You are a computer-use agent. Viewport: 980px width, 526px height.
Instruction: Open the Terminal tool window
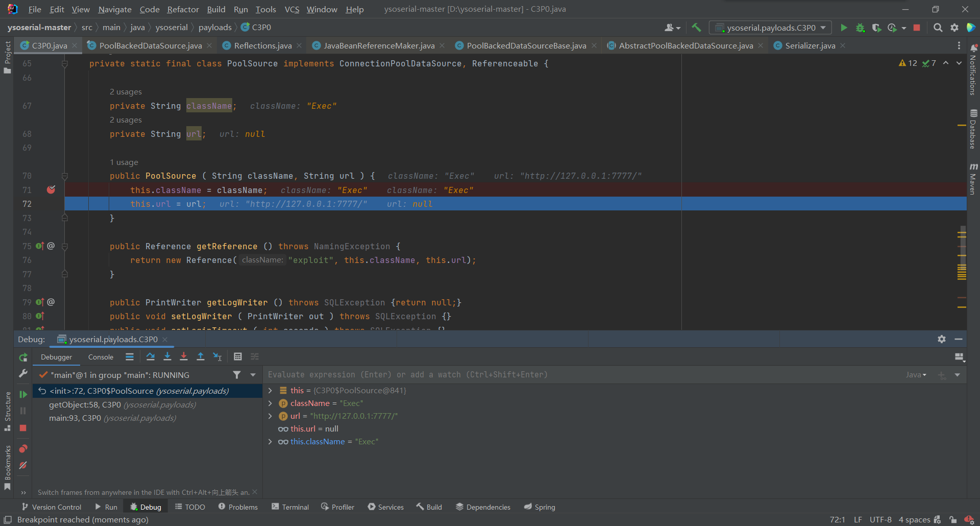pyautogui.click(x=290, y=507)
